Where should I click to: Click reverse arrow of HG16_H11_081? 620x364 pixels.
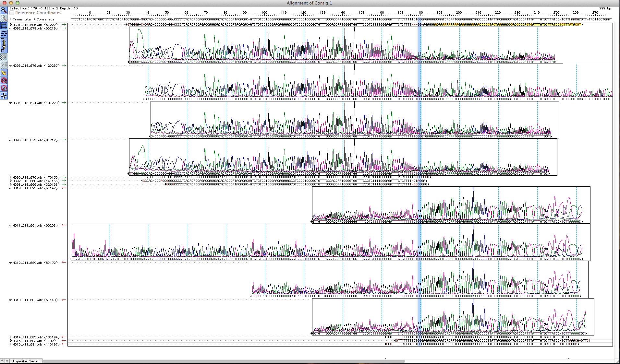pos(64,344)
